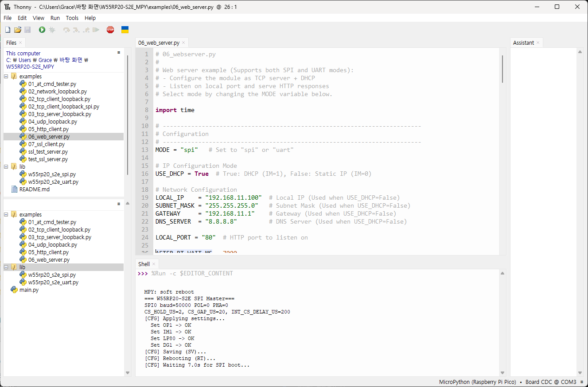Click the Step over icon

point(66,30)
